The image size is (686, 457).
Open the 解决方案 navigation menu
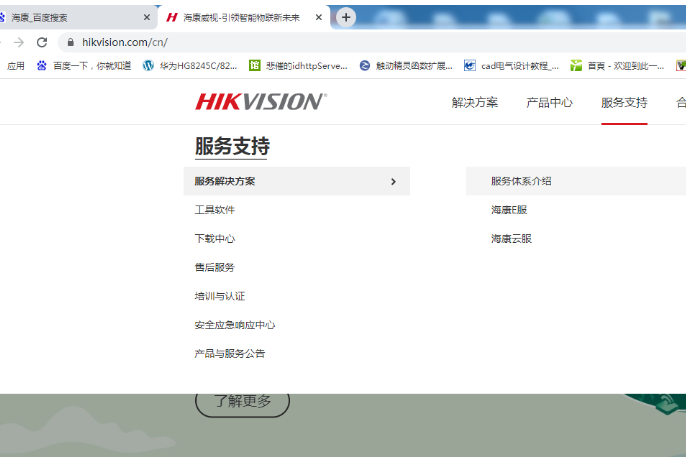coord(474,102)
